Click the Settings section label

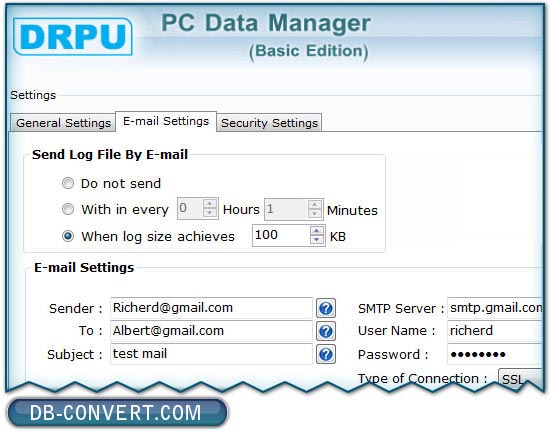pos(33,95)
